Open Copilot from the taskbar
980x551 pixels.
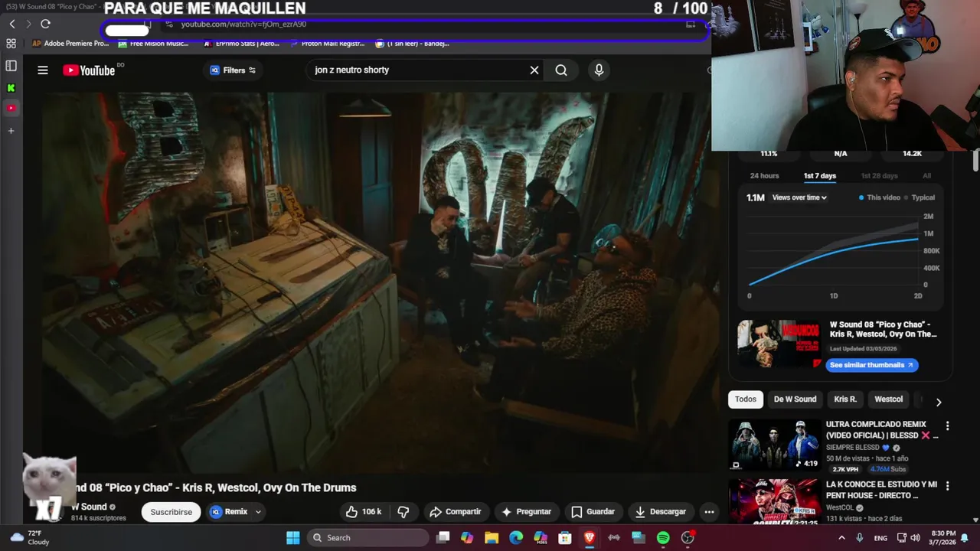(x=467, y=538)
